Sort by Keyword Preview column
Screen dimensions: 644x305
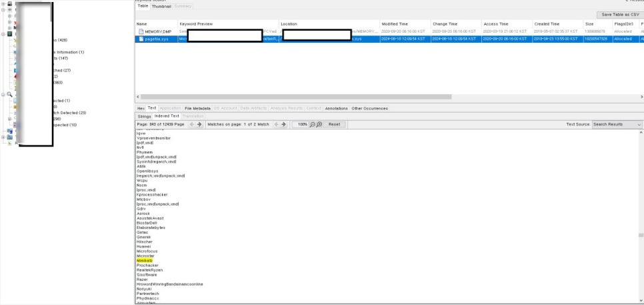click(x=229, y=24)
